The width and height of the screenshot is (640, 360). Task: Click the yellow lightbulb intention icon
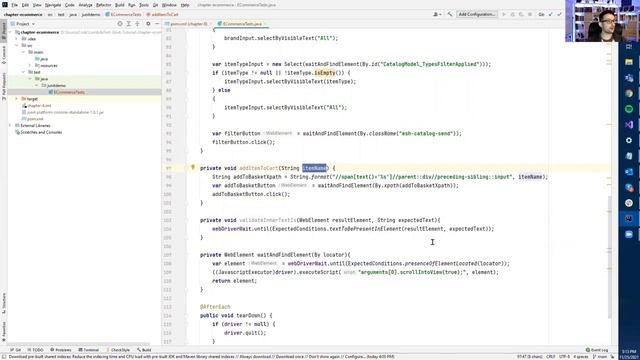pyautogui.click(x=193, y=167)
